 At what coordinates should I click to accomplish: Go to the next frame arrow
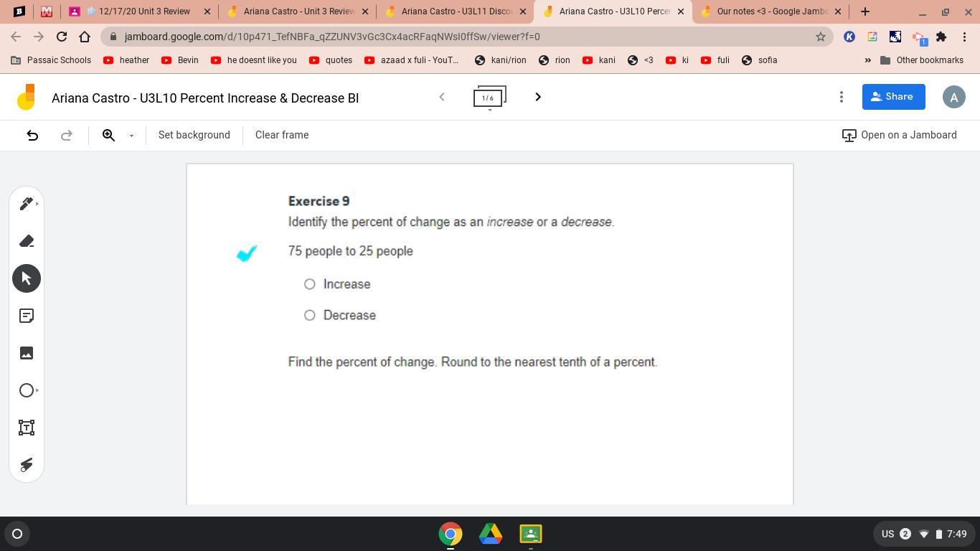537,97
